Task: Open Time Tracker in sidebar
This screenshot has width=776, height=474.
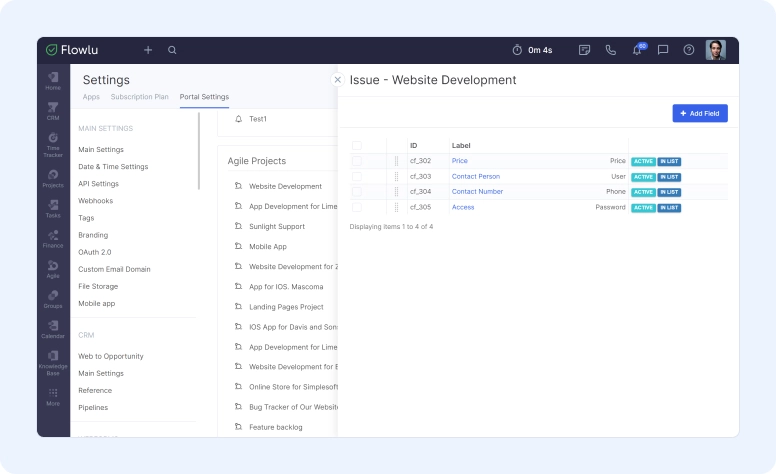Action: (53, 145)
